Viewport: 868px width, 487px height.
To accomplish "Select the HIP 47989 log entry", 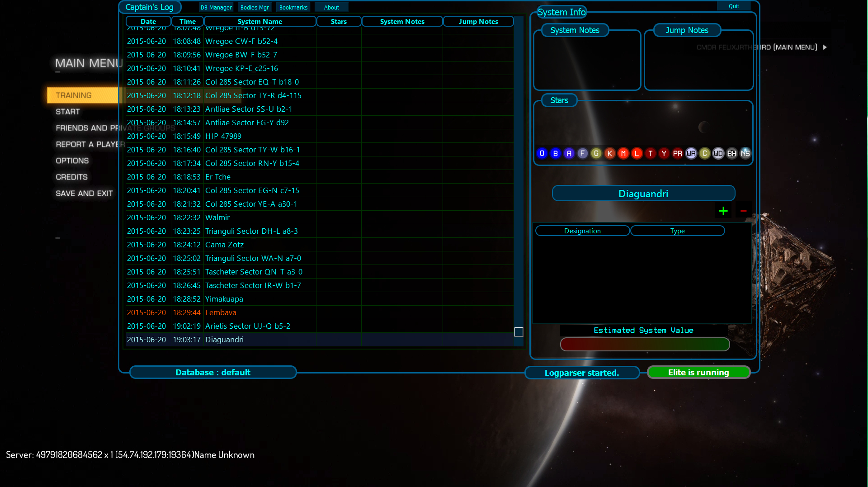I will click(x=320, y=136).
